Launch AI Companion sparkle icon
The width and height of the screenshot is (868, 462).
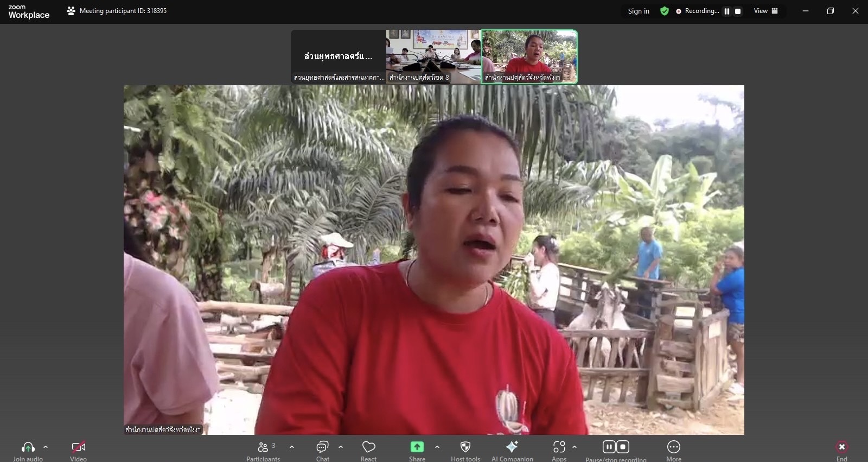click(x=512, y=447)
